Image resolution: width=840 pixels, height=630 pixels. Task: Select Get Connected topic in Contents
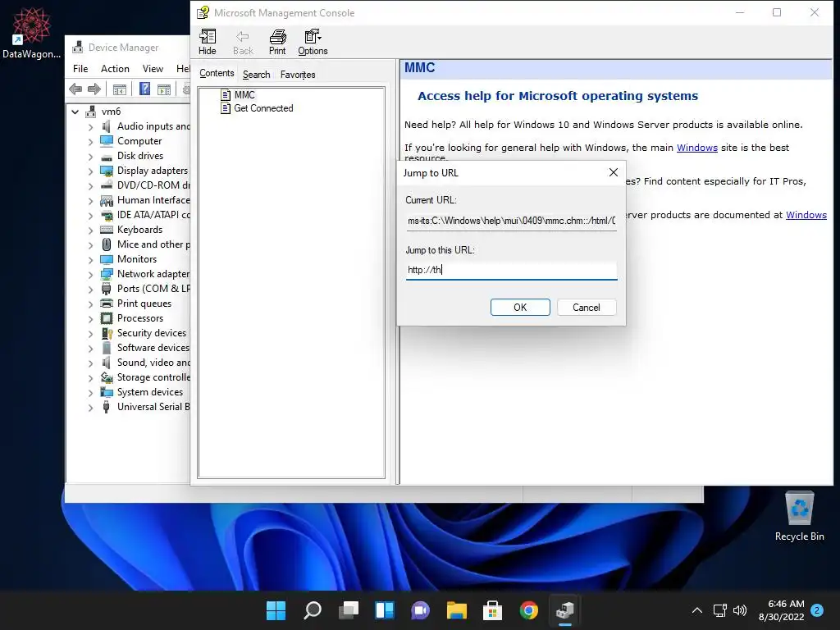263,108
